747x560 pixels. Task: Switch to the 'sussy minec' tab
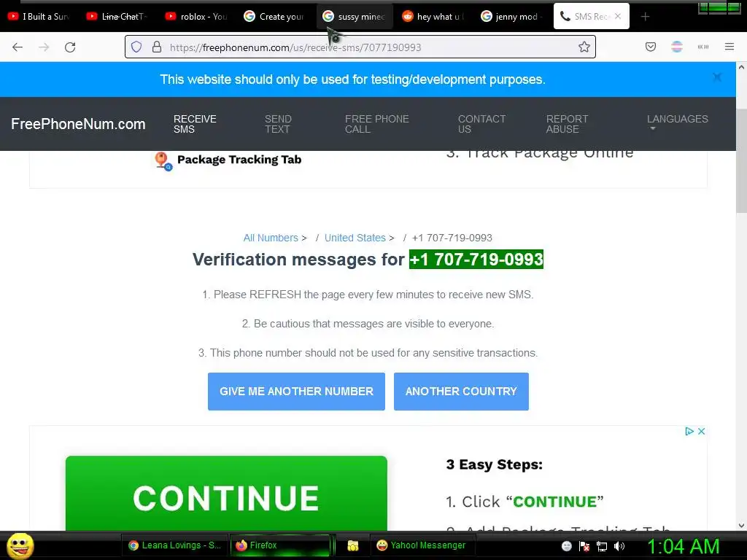355,17
